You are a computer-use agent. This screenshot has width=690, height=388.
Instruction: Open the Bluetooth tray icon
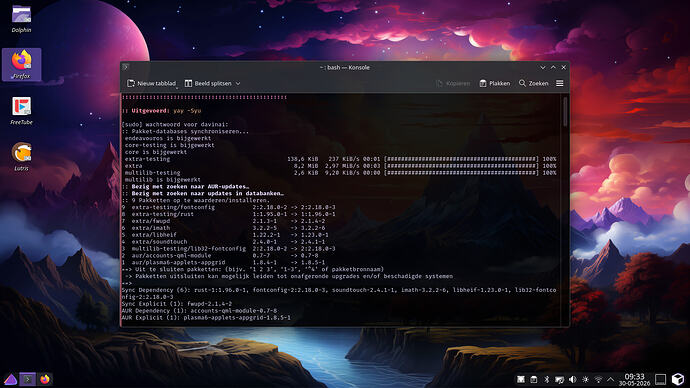pos(547,379)
